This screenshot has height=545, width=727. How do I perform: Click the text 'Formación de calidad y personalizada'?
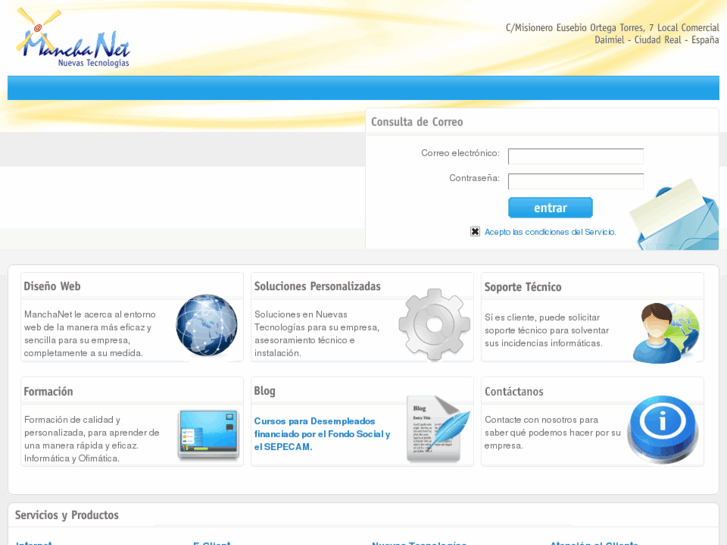92,439
